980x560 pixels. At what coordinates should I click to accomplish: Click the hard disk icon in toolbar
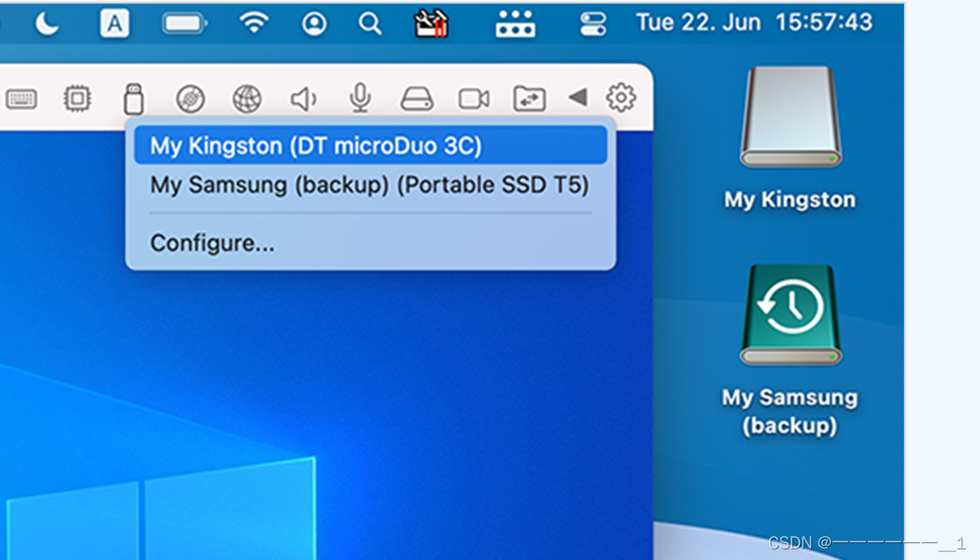point(417,98)
